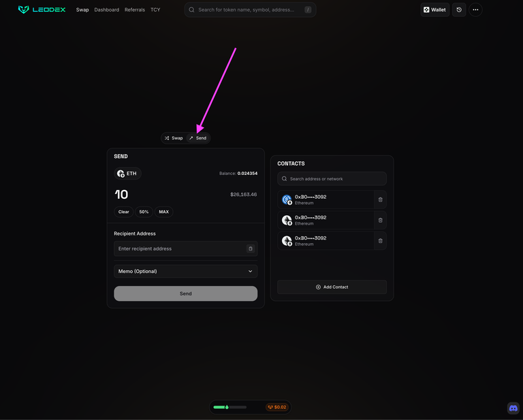Open the TCY page
523x420 pixels.
[155, 10]
